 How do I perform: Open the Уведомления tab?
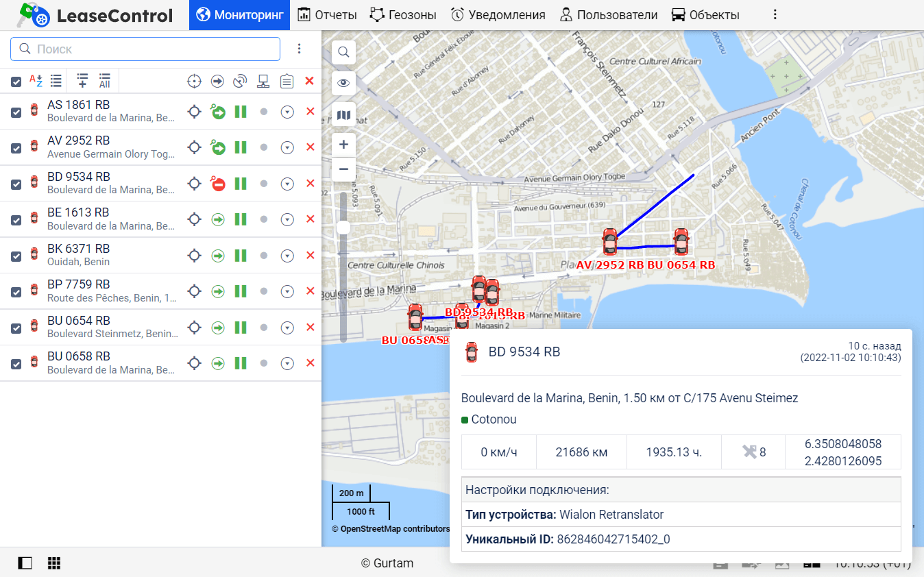coord(498,15)
